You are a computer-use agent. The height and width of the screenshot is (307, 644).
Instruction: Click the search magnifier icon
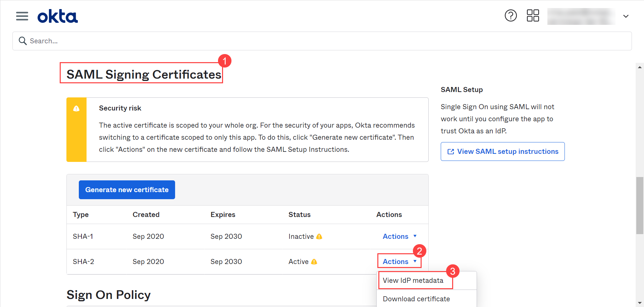(22, 41)
